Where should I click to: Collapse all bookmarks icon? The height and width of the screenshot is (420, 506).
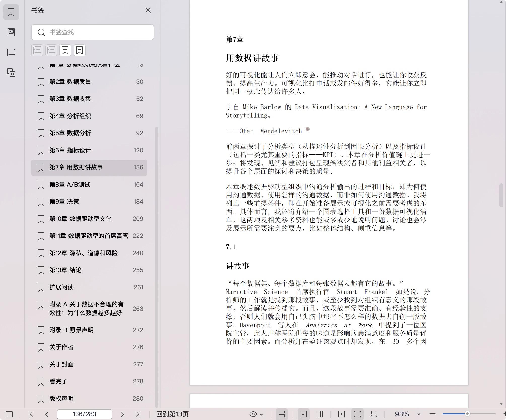(x=51, y=50)
